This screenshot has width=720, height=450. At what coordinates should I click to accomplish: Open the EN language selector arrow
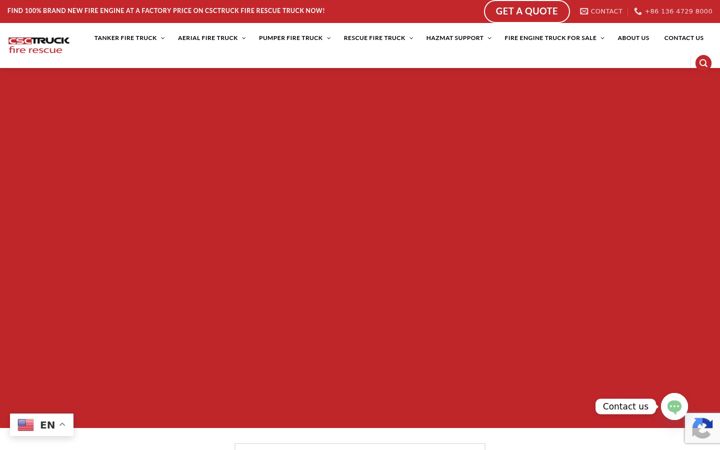pyautogui.click(x=62, y=424)
